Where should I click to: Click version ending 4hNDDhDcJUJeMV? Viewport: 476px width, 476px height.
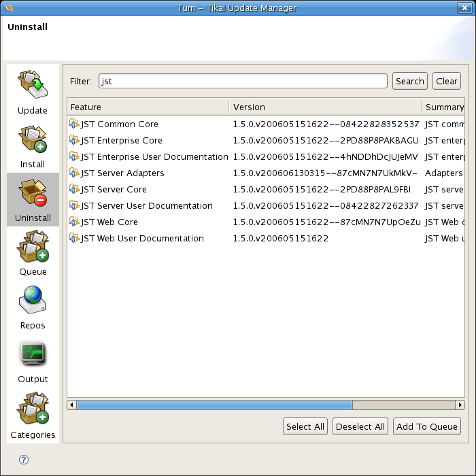pos(325,156)
